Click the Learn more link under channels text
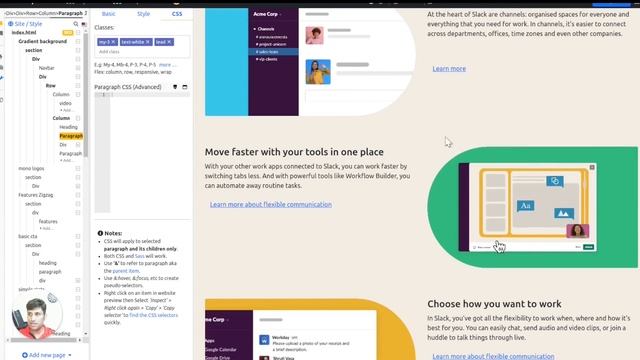The width and height of the screenshot is (640, 360). [x=449, y=69]
